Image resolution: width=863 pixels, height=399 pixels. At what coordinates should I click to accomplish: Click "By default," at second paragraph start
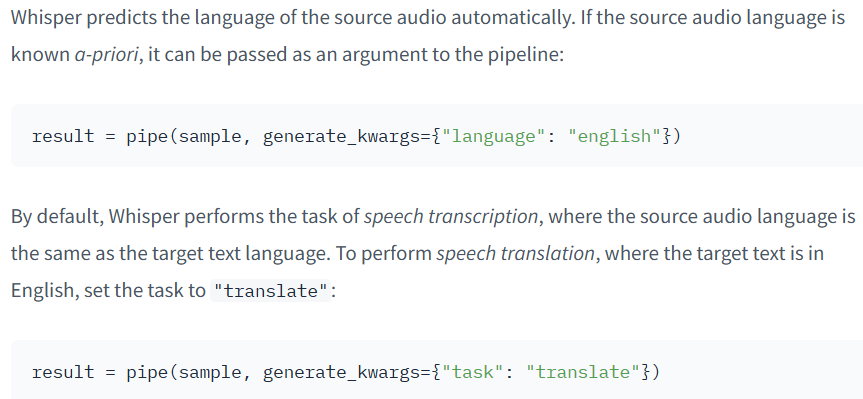point(57,217)
